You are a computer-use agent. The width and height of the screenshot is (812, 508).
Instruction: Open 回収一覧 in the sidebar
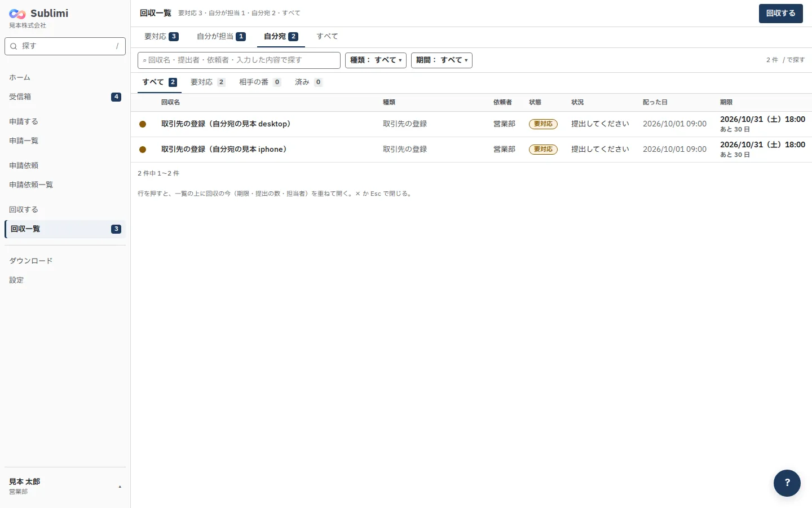(65, 229)
